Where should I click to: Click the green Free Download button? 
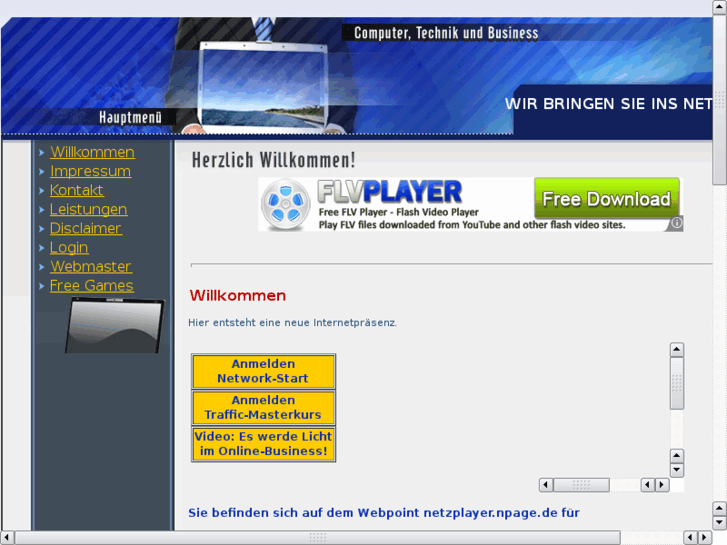pos(606,199)
